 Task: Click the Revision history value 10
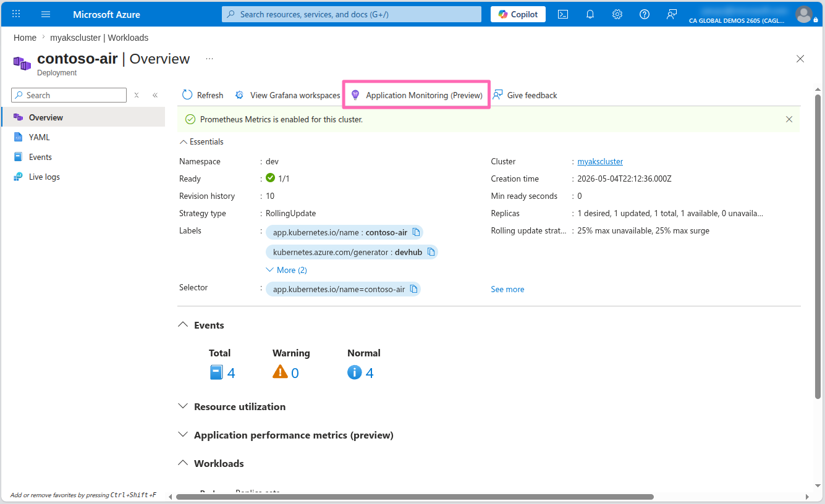coord(270,196)
